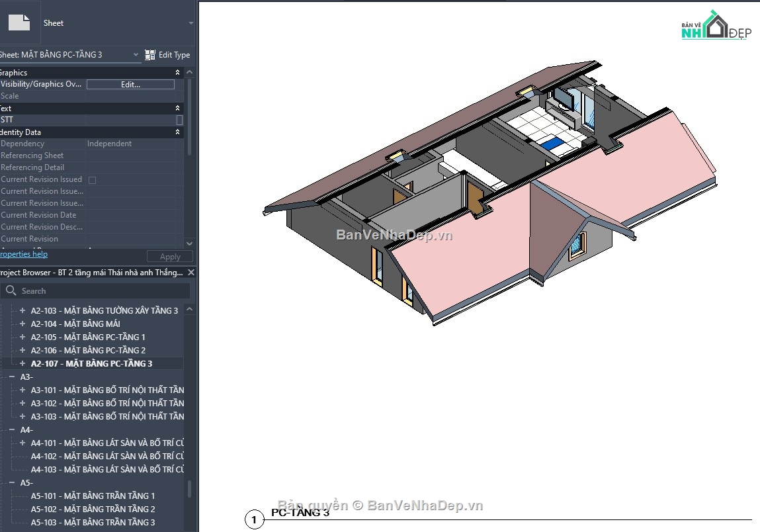Select sheet A2-103 - MẶT BẰNG TƯỜNG XÂY TẦNG 3
Viewport: 760px width, 532px height.
105,310
